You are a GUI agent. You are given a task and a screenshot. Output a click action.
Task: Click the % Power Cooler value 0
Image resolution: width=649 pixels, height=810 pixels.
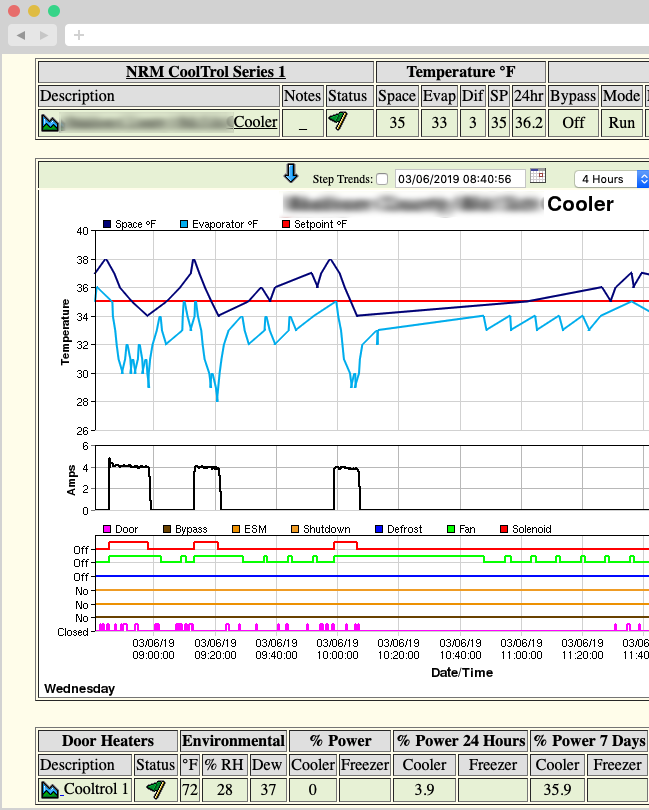[313, 789]
